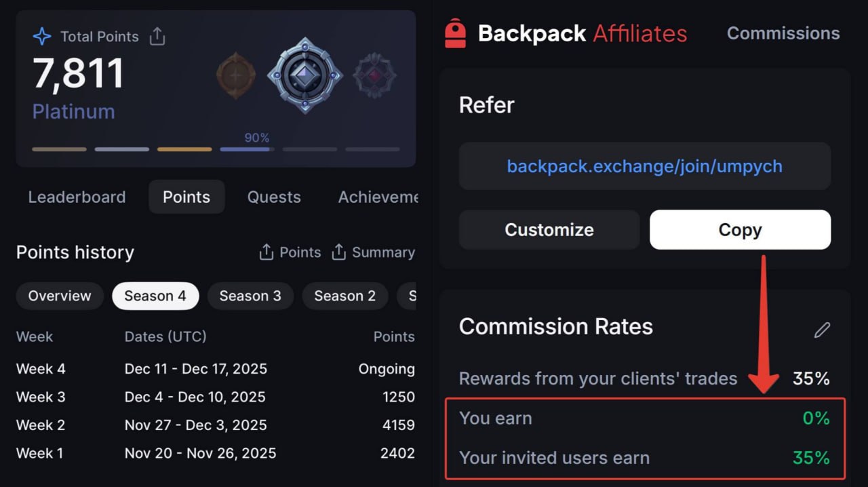This screenshot has width=868, height=487.
Task: Edit commission rates with the pencil icon
Action: tap(822, 330)
